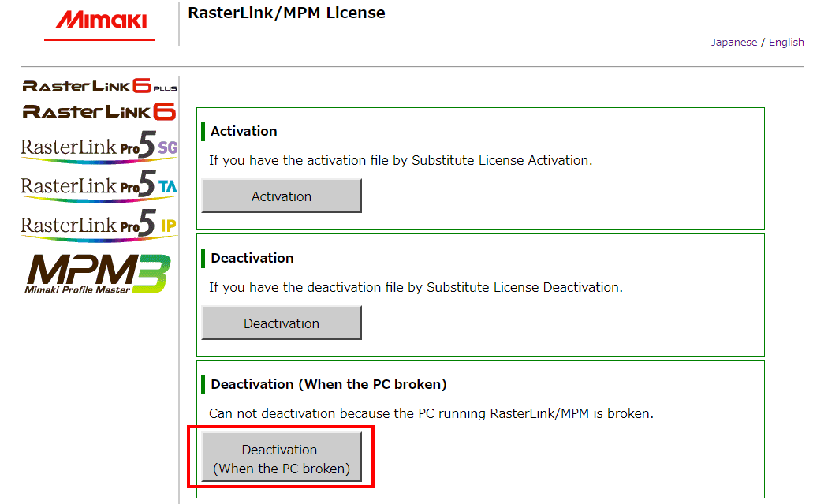This screenshot has height=504, width=813.
Task: Select the English language option
Action: [786, 42]
